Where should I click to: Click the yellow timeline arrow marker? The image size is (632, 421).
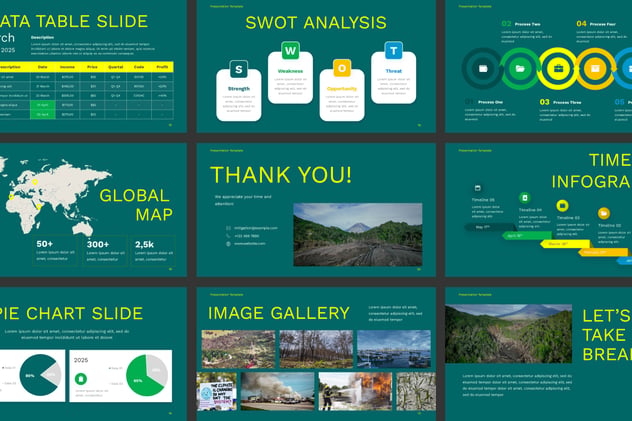click(565, 244)
